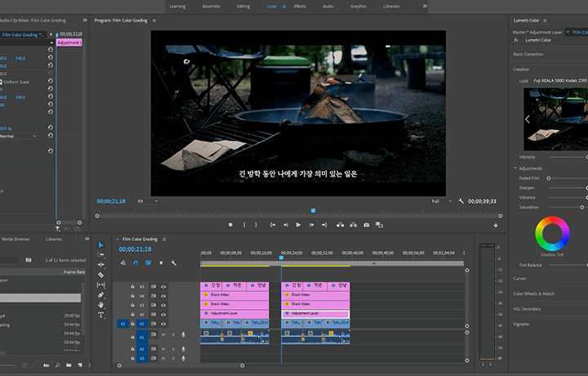Select the Ripple Edit tool
588x376 pixels.
point(101,265)
